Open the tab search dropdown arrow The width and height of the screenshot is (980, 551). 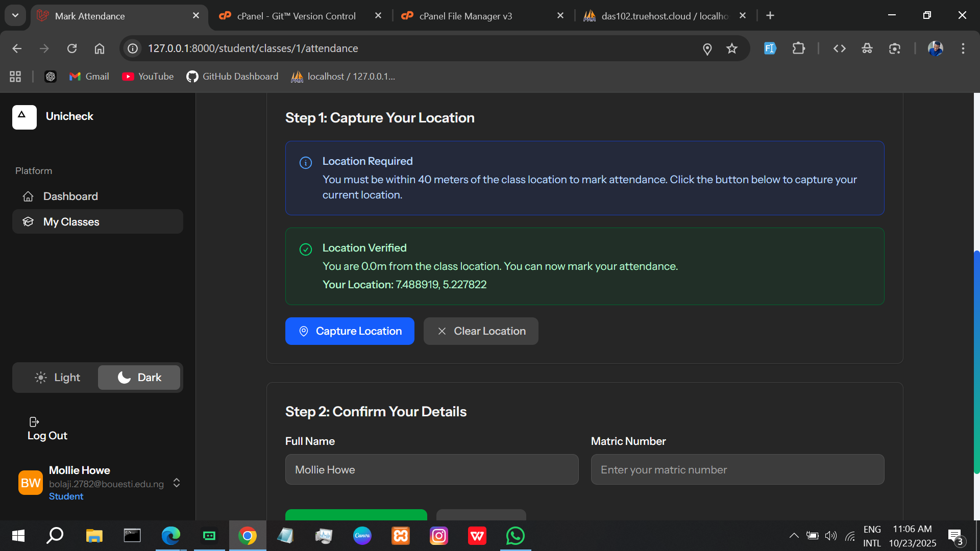[15, 15]
